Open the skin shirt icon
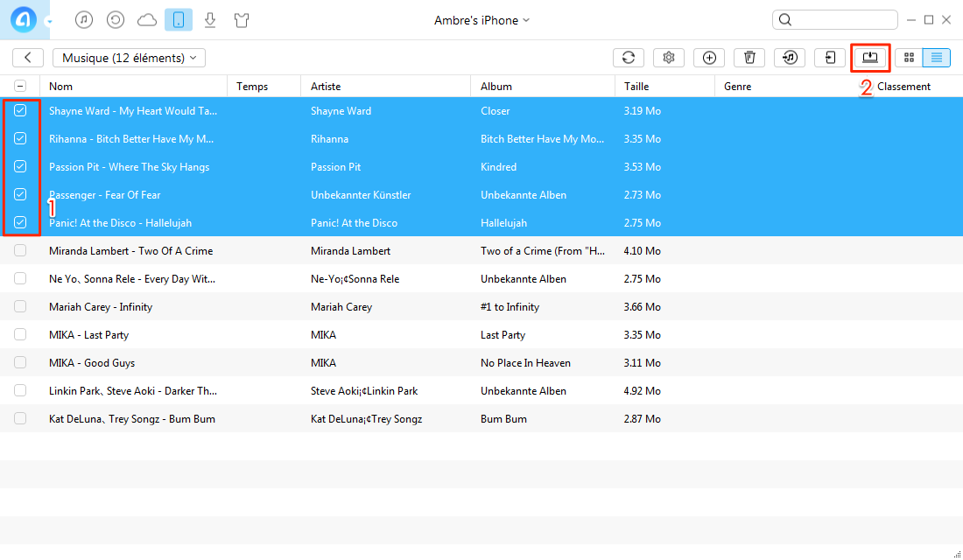The width and height of the screenshot is (963, 560). tap(242, 20)
